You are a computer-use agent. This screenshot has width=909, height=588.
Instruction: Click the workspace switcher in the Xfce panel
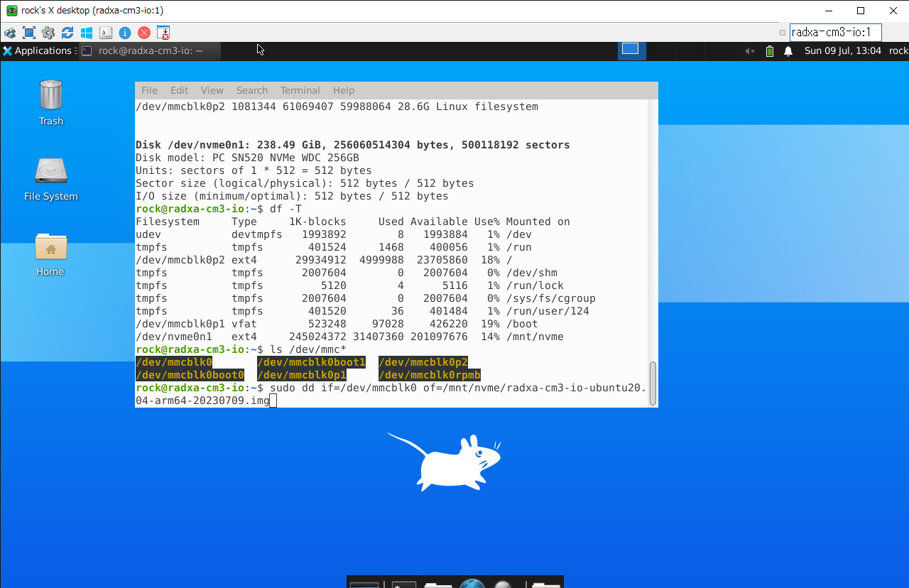click(x=631, y=50)
